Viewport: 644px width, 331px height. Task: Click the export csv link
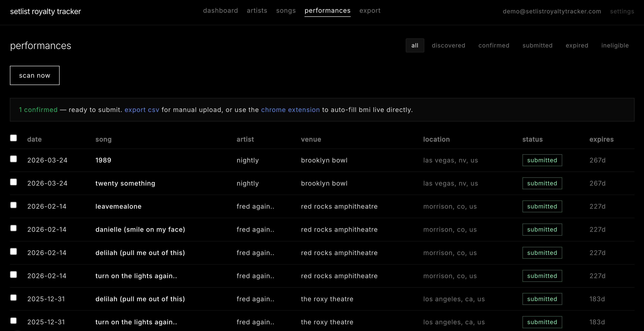(x=142, y=109)
